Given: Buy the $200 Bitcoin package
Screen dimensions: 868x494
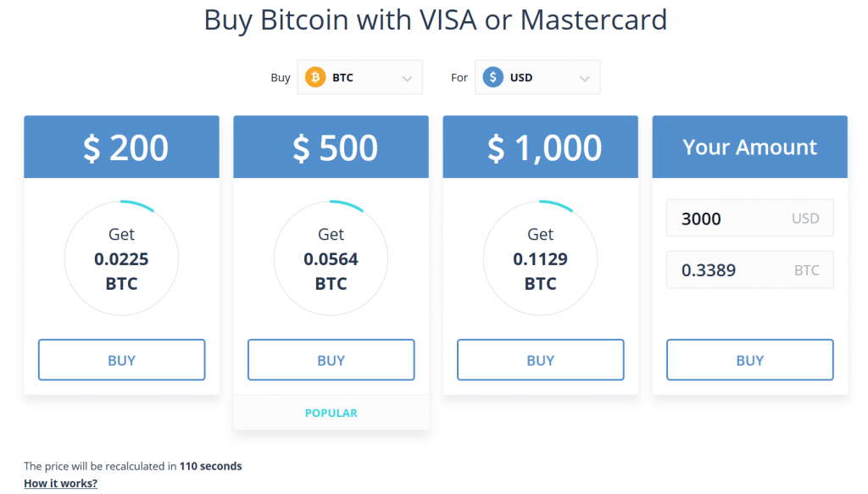Looking at the screenshot, I should [x=122, y=360].
